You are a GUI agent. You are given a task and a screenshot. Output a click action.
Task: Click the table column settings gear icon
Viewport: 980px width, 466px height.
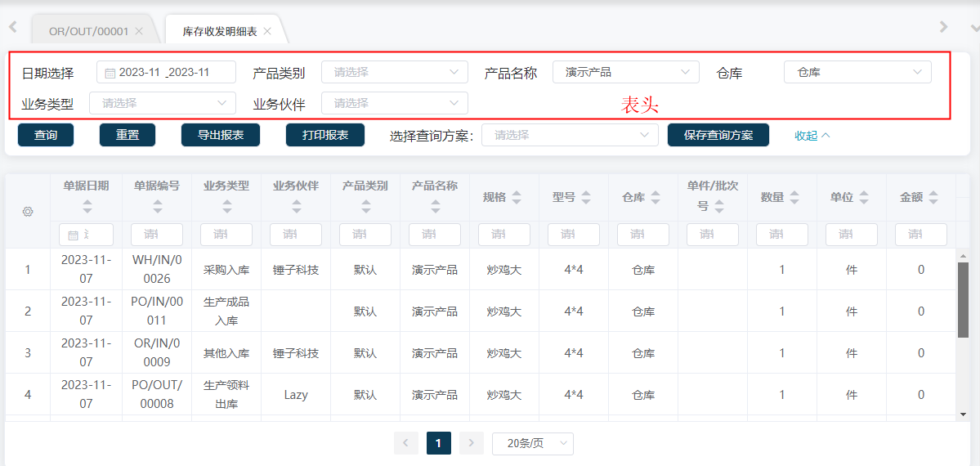pyautogui.click(x=28, y=212)
